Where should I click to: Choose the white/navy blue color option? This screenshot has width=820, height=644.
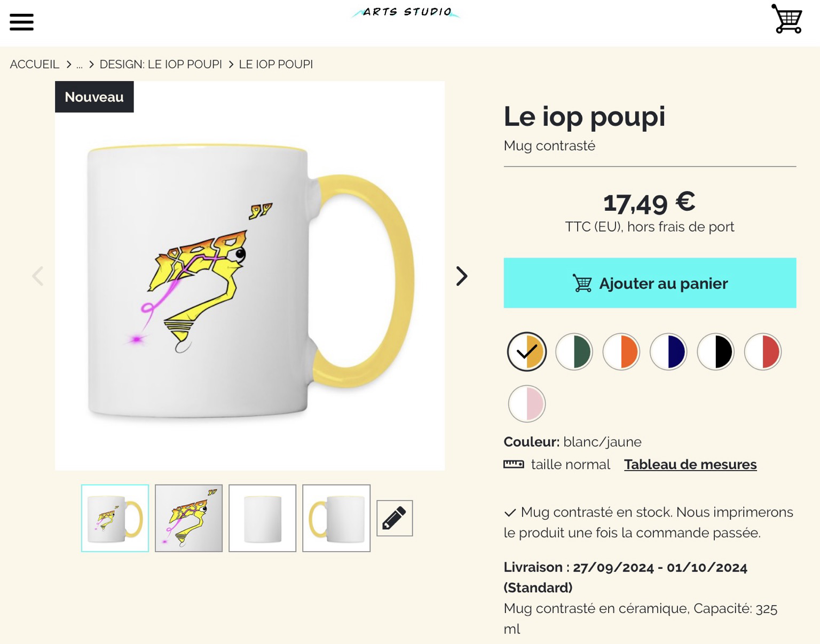tap(668, 352)
